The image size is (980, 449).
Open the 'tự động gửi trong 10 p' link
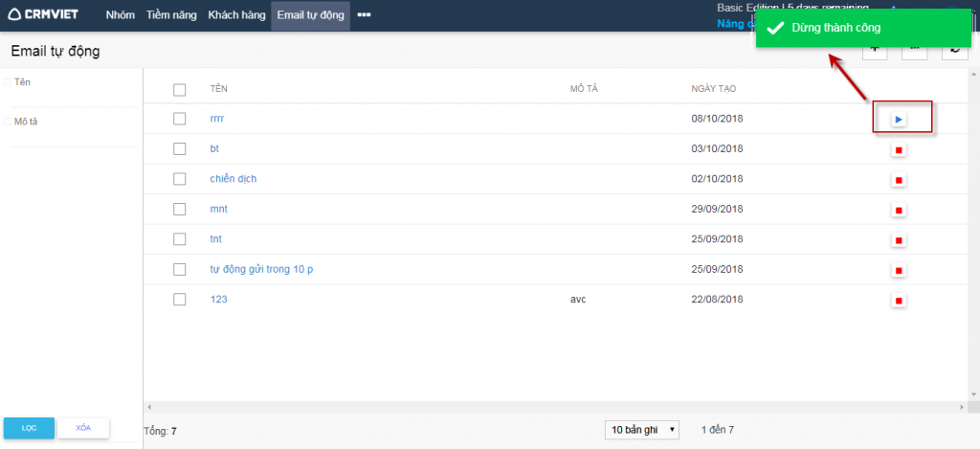261,269
